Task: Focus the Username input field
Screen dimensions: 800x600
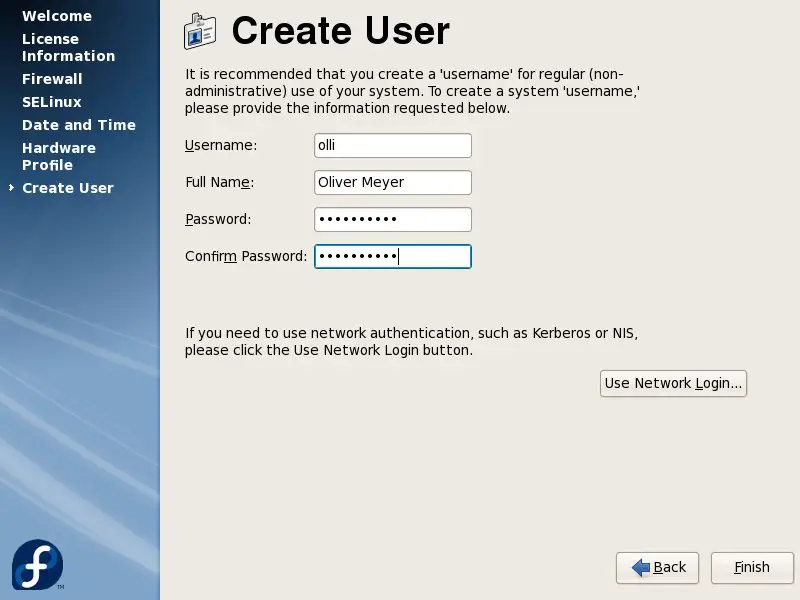Action: [393, 145]
